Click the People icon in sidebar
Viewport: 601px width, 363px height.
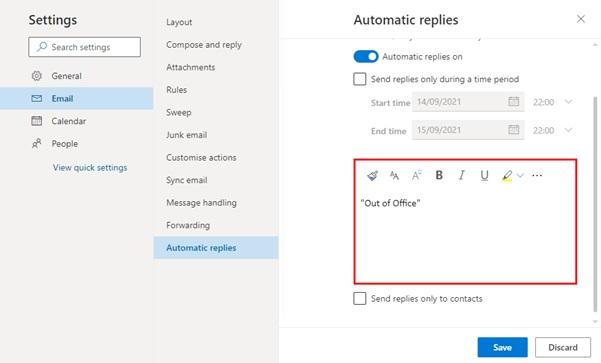[x=37, y=144]
